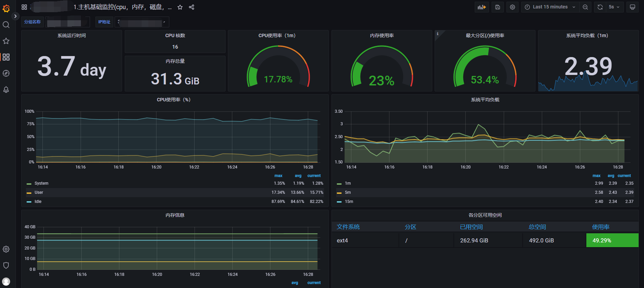Click the dashboard grid icon near title
Screen dimensions: 644x288
[24, 7]
